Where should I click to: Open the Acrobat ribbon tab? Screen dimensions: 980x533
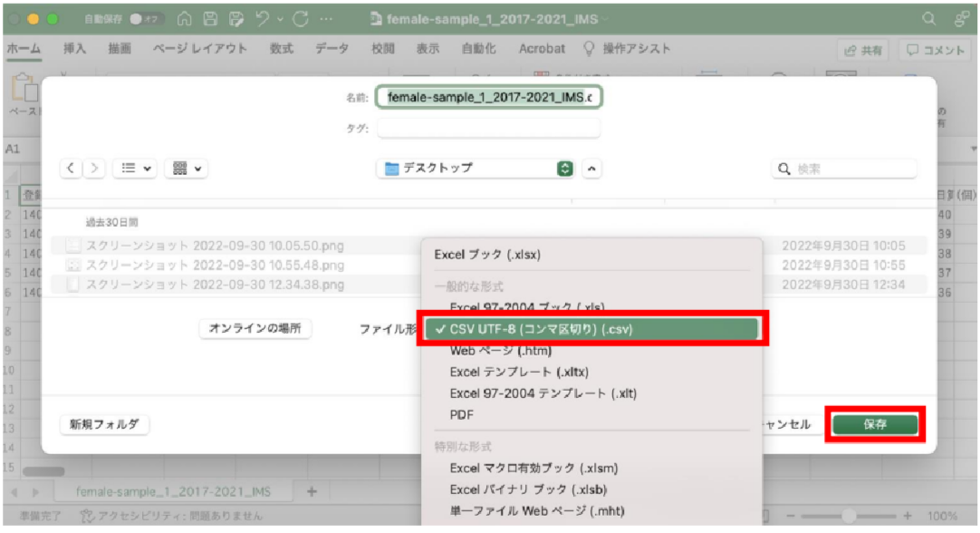[542, 49]
